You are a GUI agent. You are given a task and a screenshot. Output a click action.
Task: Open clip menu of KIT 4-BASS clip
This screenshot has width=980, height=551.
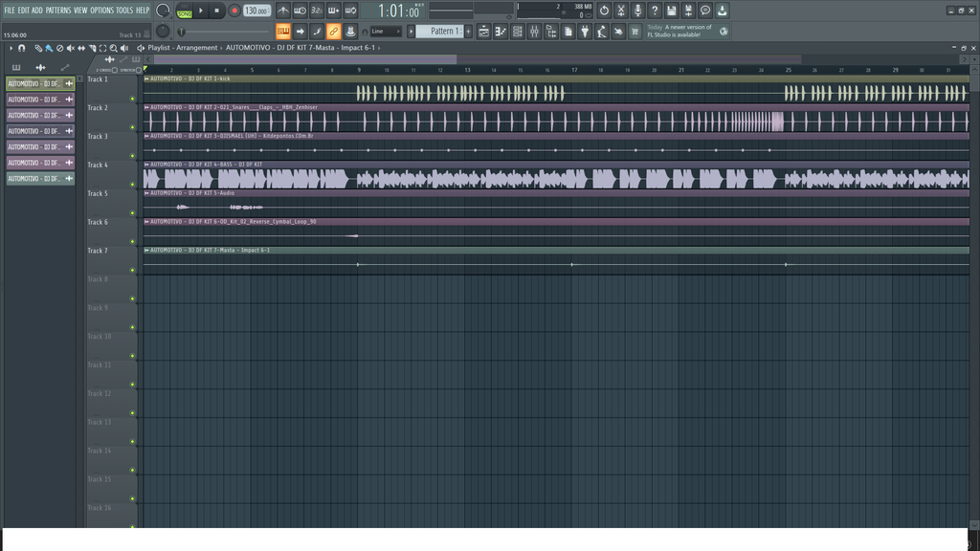[146, 165]
